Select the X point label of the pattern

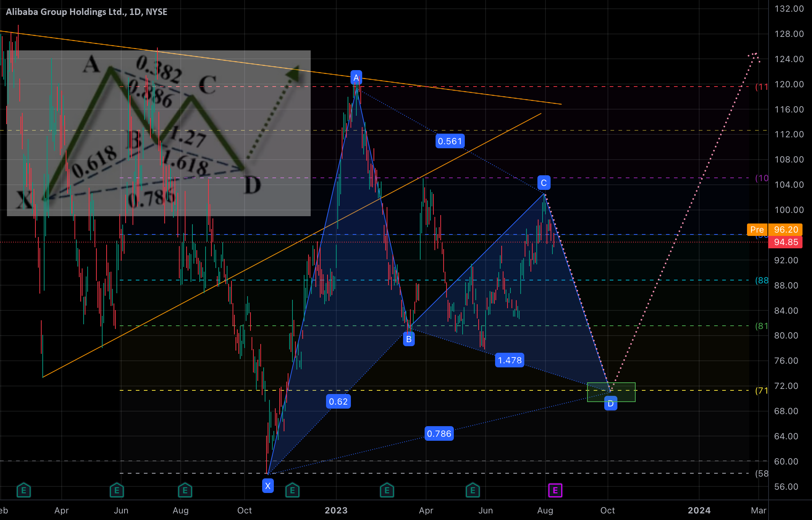tap(268, 486)
